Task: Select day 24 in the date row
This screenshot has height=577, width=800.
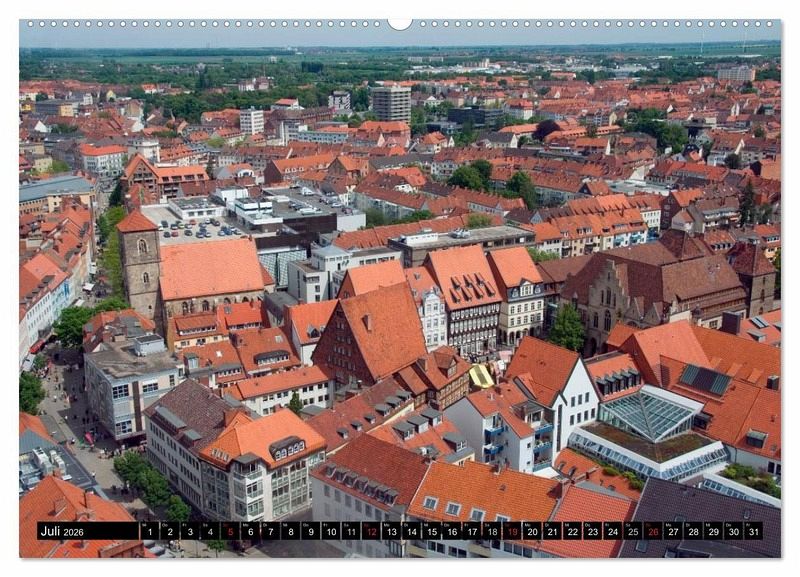Action: coord(612,532)
